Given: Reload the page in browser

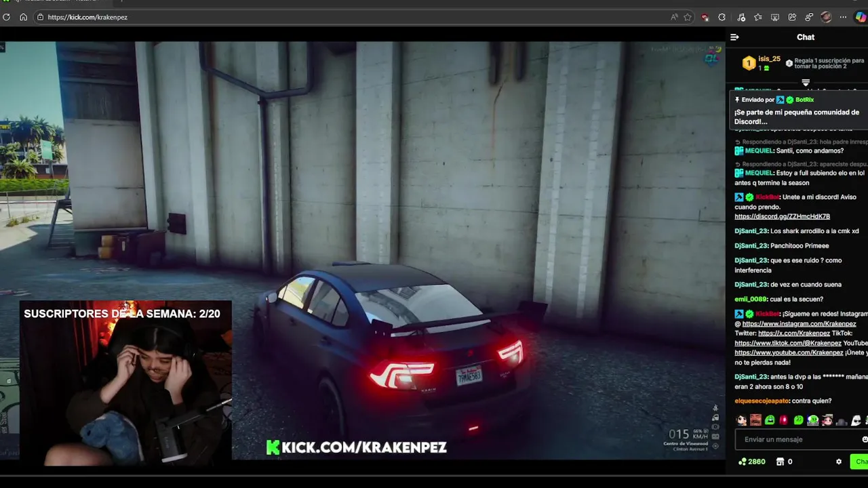Looking at the screenshot, I should 6,17.
